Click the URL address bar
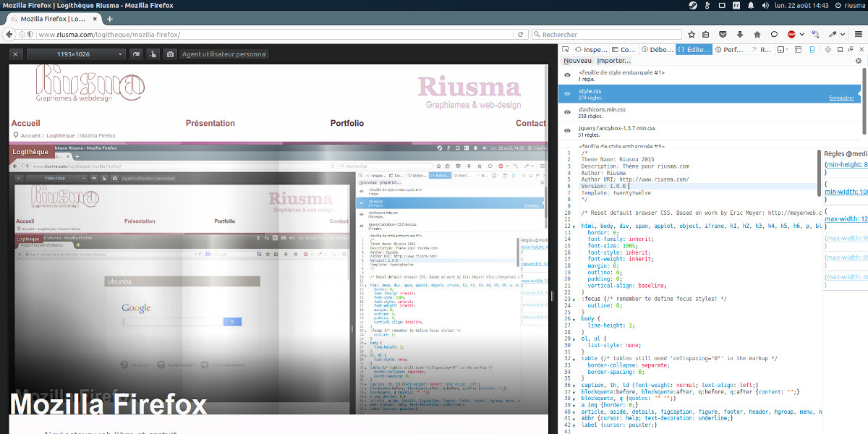 point(275,34)
